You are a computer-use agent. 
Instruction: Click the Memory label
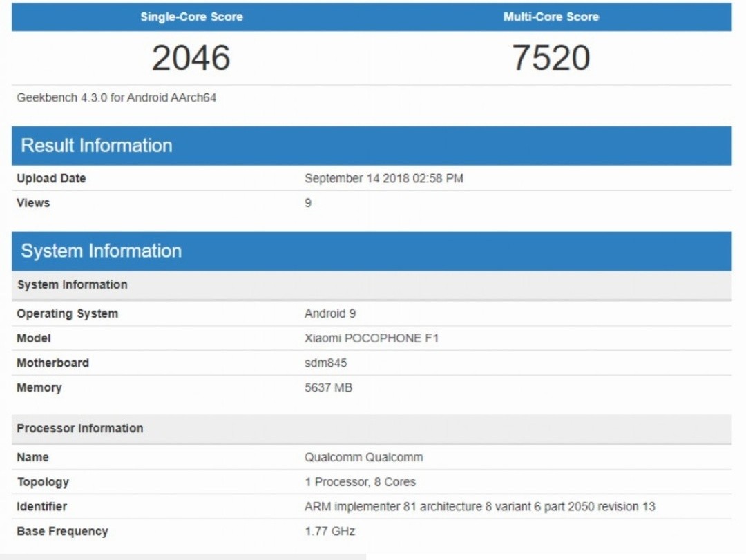tap(39, 388)
